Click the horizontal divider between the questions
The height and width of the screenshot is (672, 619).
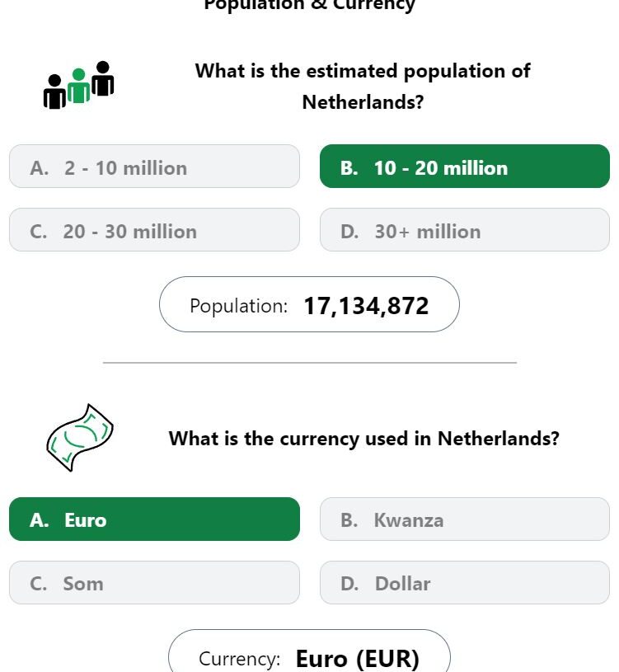click(310, 363)
